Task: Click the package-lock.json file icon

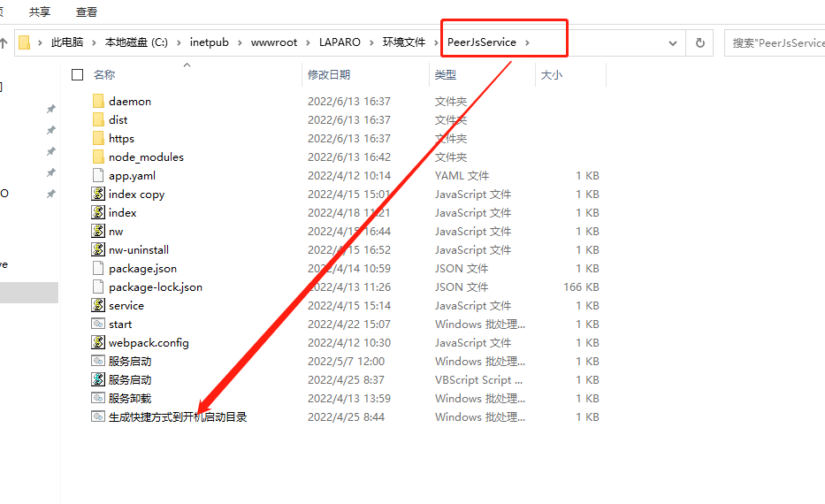Action: (x=98, y=286)
